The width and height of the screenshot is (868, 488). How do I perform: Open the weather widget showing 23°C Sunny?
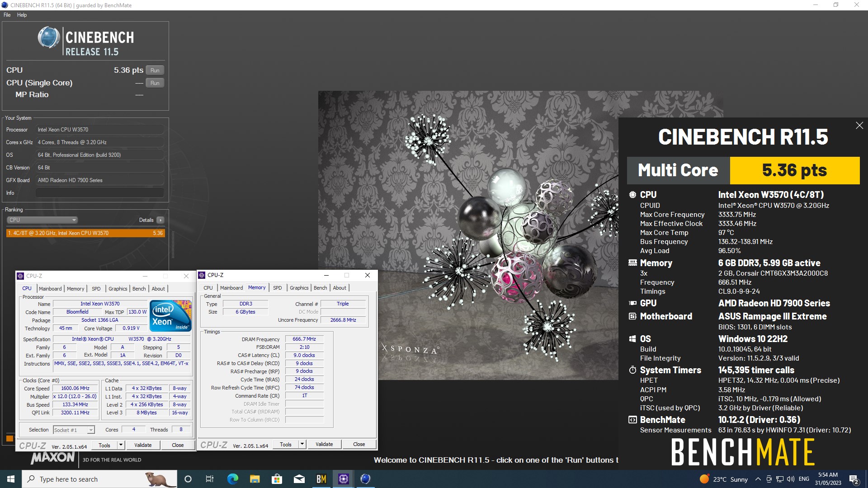pyautogui.click(x=723, y=479)
